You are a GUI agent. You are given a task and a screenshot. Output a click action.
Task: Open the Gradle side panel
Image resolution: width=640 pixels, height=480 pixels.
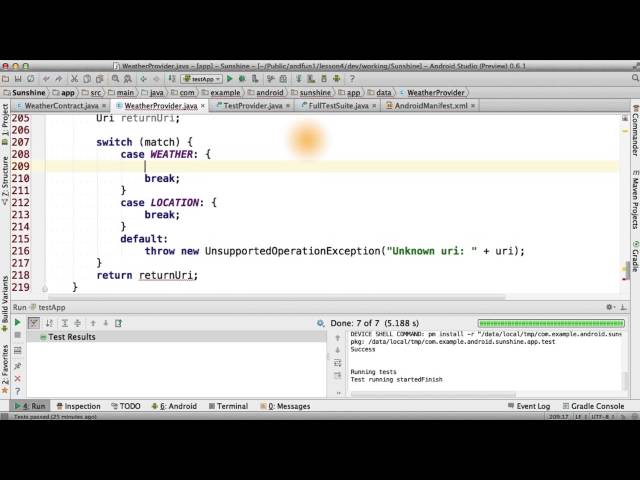coord(636,256)
